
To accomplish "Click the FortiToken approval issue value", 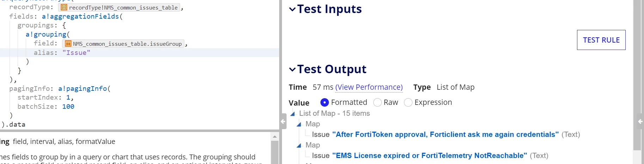I will (446, 134).
